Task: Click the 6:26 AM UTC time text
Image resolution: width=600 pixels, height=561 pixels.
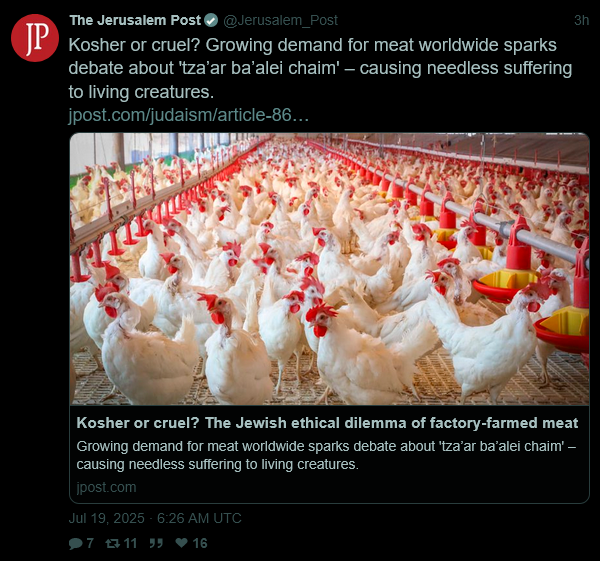Action: [199, 518]
